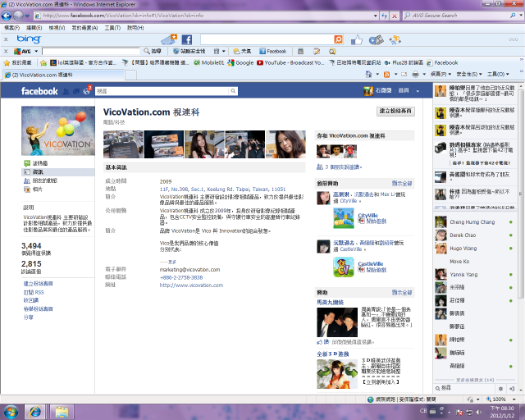Open the Favorites (A) menu
This screenshot has width=525, height=420.
[84, 28]
